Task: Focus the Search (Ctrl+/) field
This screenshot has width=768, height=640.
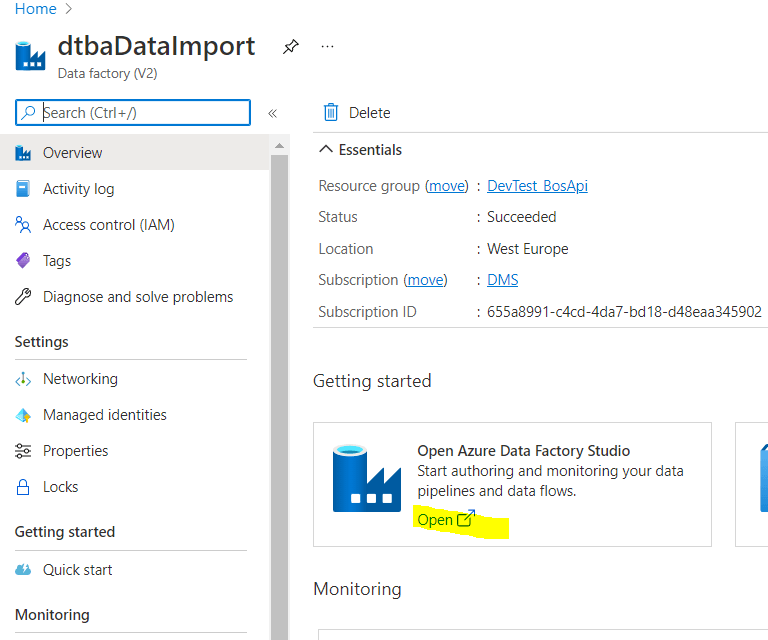Action: (x=140, y=113)
